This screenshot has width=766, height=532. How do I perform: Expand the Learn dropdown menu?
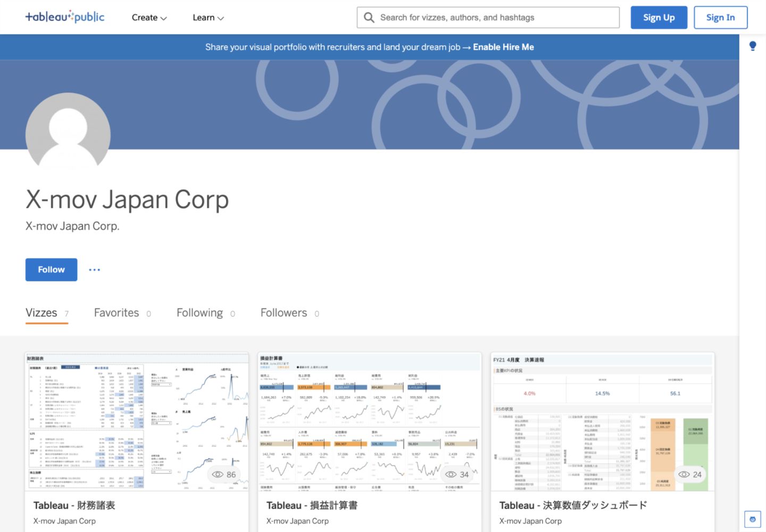[x=208, y=18]
